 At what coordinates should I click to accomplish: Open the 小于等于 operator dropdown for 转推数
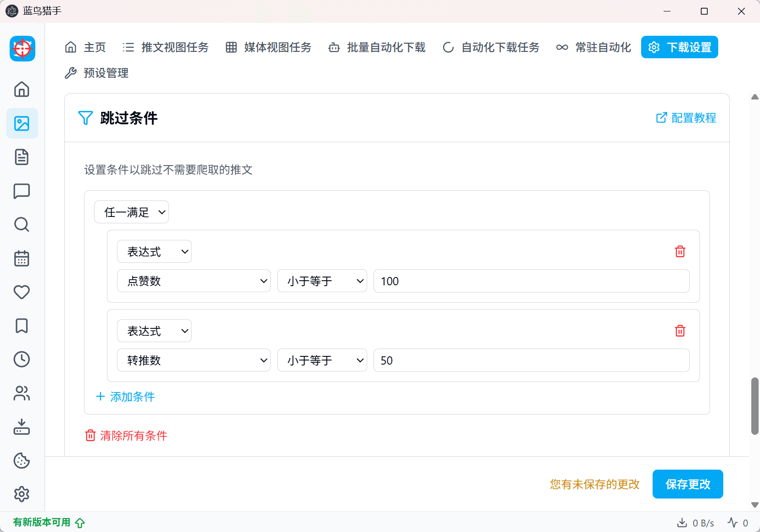[322, 360]
